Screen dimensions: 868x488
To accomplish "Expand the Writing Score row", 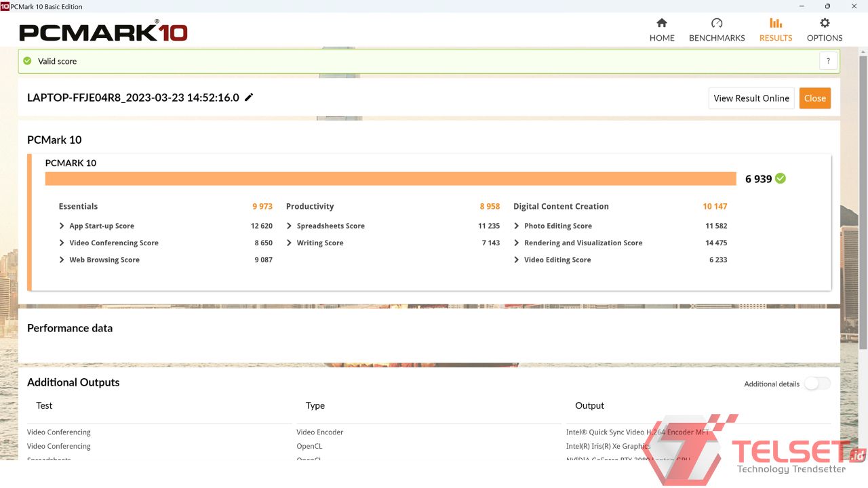I will 290,243.
